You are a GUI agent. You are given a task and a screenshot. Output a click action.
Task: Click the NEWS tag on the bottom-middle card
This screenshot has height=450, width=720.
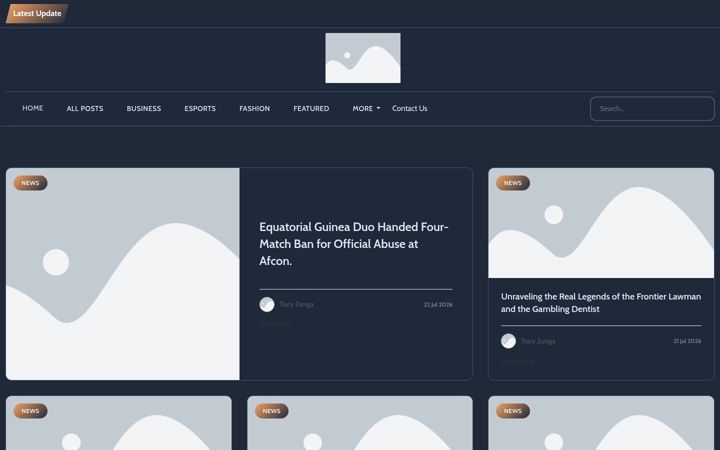(x=271, y=411)
